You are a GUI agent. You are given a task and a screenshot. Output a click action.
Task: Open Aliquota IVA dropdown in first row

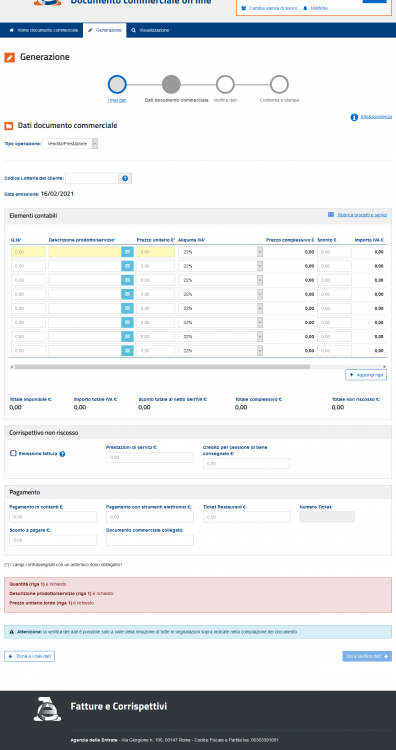click(221, 252)
